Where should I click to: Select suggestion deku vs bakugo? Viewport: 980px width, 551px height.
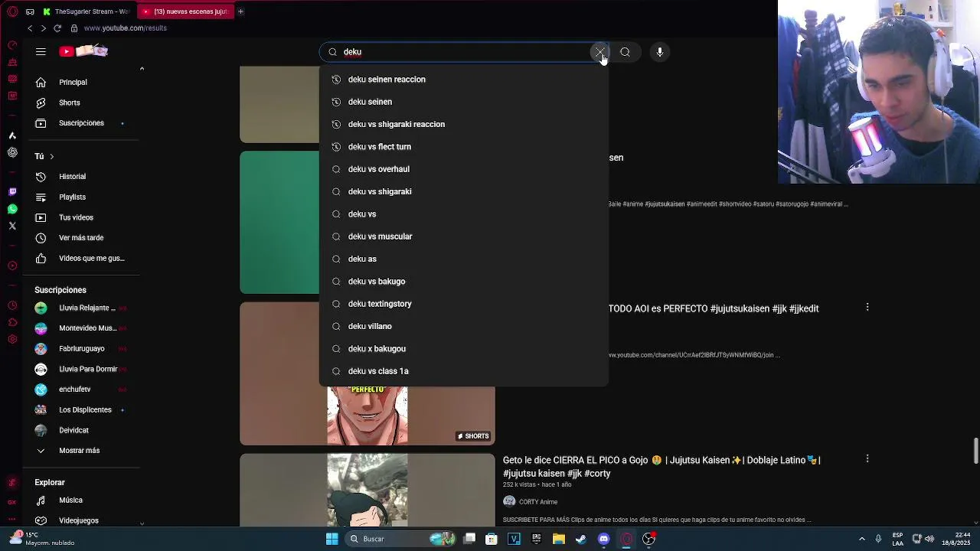464,282
